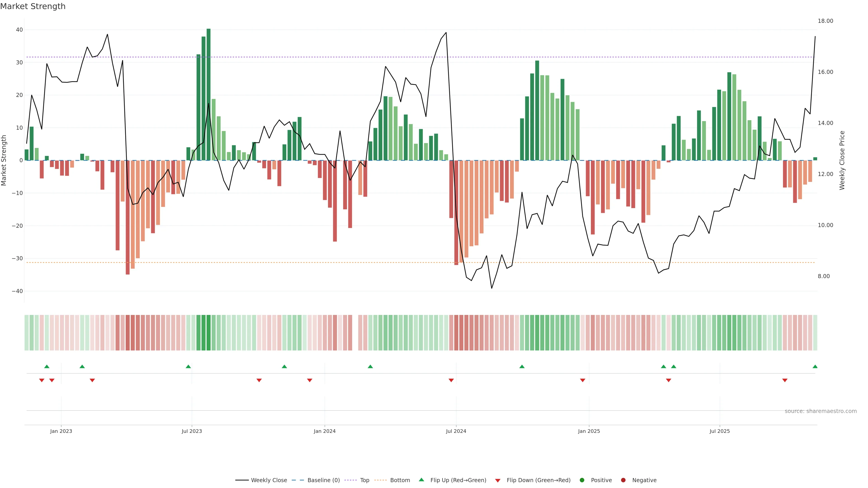Click the Negative red circle legend icon
Viewport: 868px width, 488px height.
coord(623,480)
